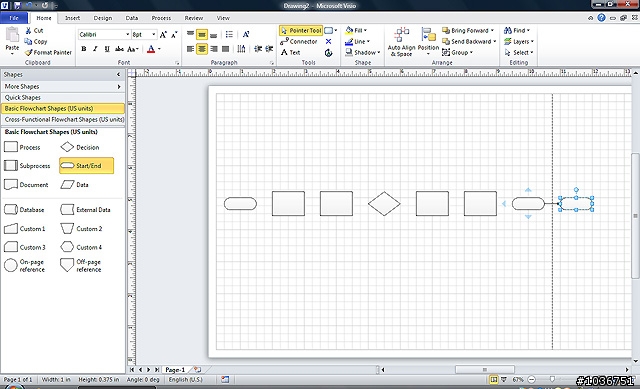The height and width of the screenshot is (389, 640).
Task: Open Auto Align & Space
Action: (x=401, y=42)
